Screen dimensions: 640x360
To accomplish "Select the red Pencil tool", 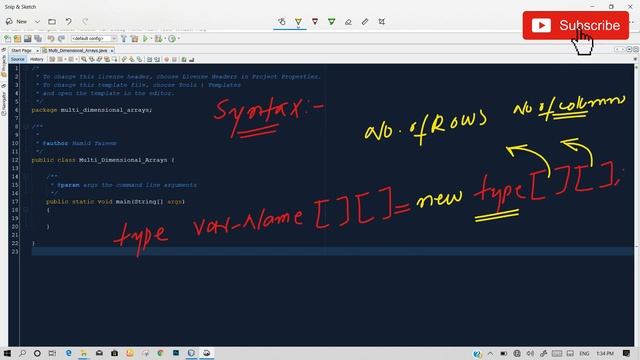I will coord(315,22).
